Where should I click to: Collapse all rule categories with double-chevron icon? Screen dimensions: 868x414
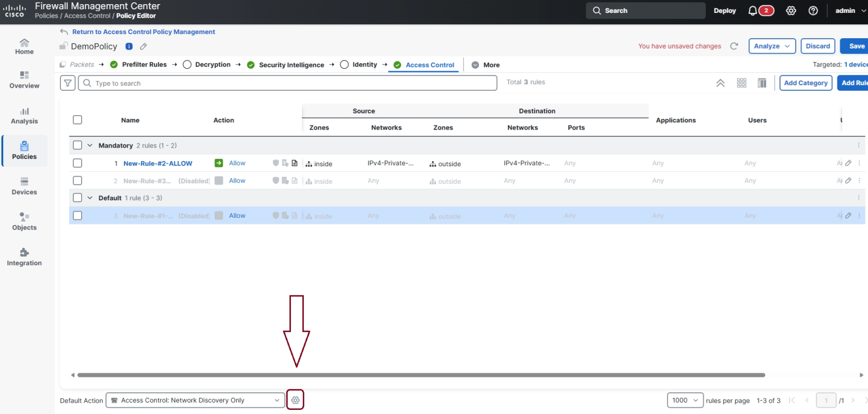click(720, 83)
